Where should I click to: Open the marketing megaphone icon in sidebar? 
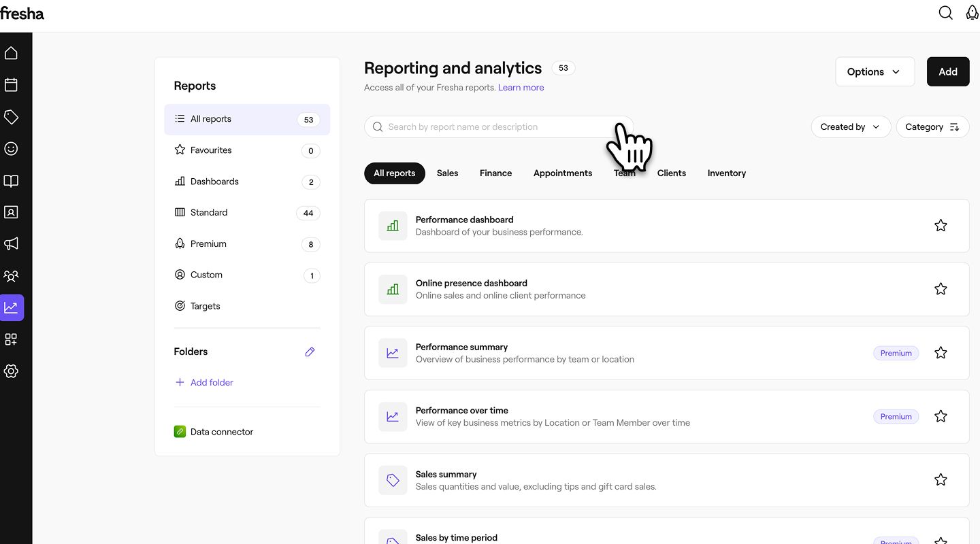11,244
